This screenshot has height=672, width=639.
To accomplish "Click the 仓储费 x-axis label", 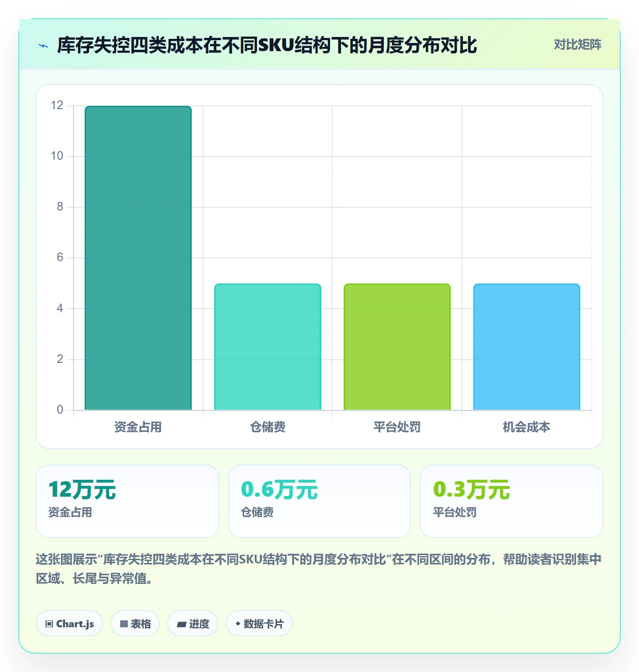I will click(268, 427).
